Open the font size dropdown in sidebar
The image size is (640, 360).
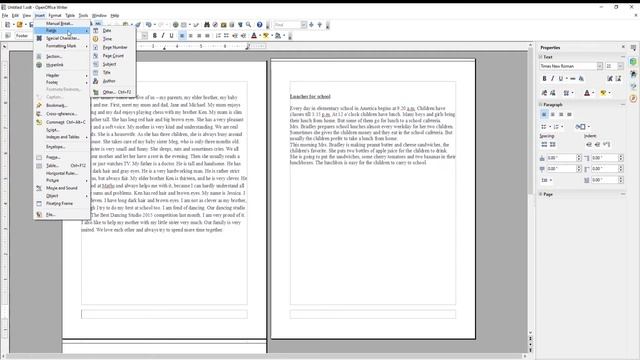[620, 66]
